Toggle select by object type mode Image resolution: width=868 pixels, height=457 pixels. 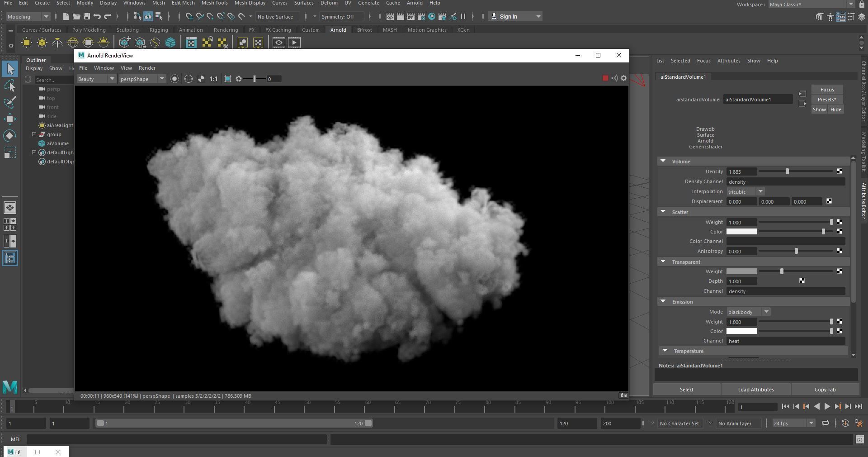pos(148,16)
